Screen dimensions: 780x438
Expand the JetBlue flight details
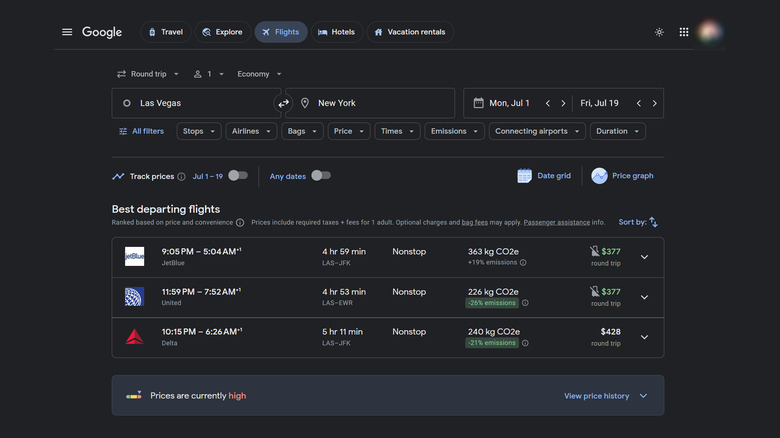pos(644,257)
